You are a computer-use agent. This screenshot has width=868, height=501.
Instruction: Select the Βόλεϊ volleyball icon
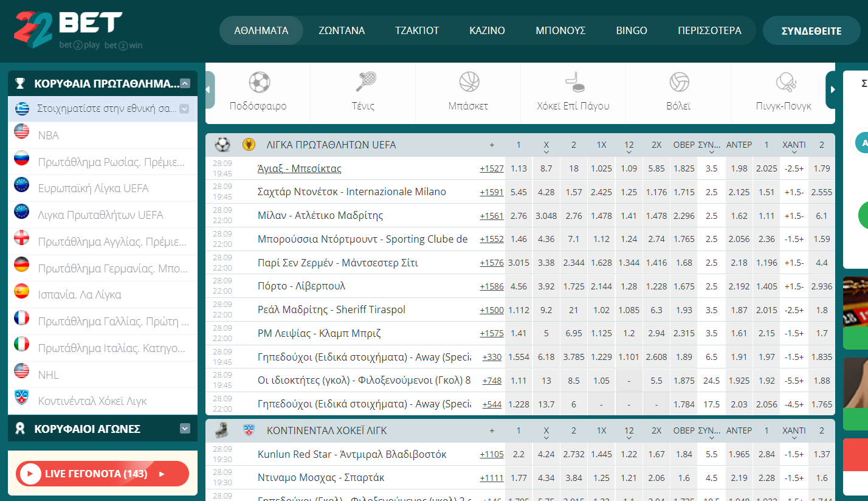pyautogui.click(x=679, y=81)
